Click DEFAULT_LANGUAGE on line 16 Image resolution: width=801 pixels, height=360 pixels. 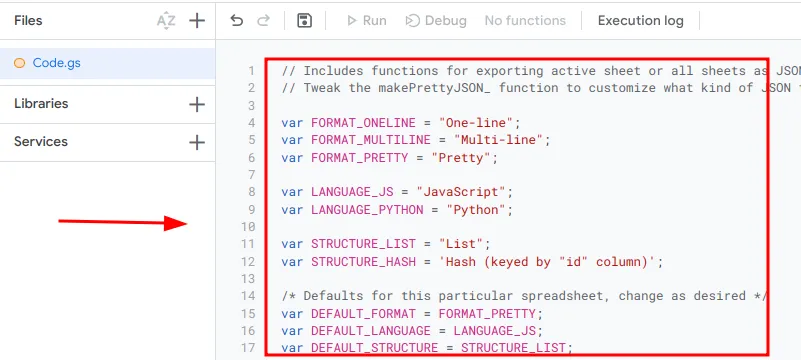tap(371, 331)
